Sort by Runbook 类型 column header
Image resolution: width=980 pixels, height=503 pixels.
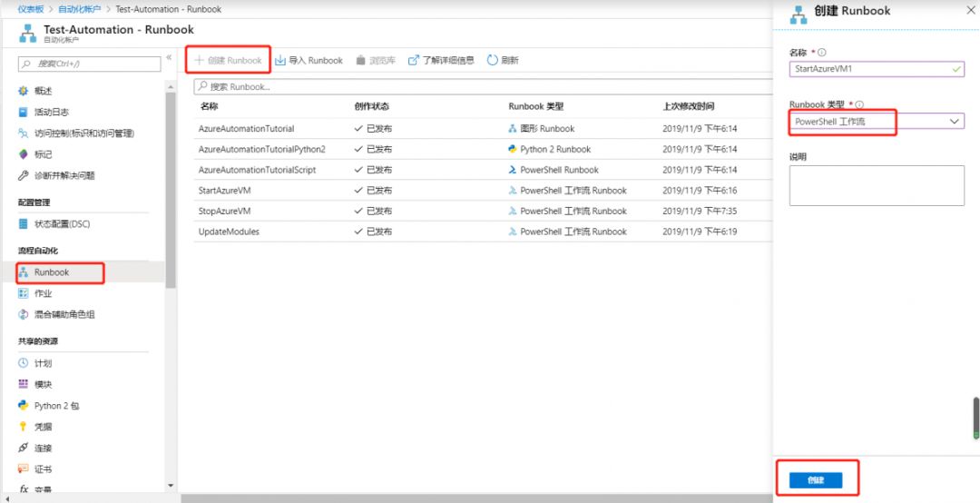click(536, 106)
